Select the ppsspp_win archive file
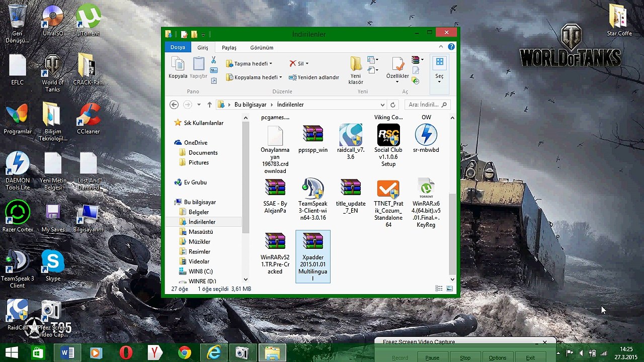The width and height of the screenshot is (644, 362). click(313, 139)
